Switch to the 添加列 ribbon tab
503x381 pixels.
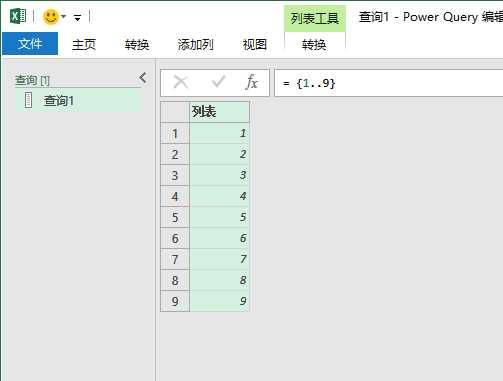click(x=195, y=44)
